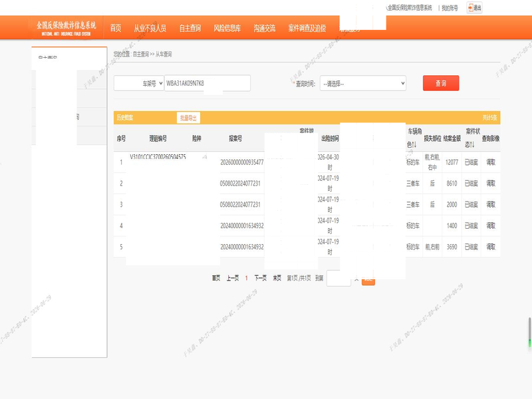The width and height of the screenshot is (532, 399).
Task: Click settlement amount 8610
Action: pyautogui.click(x=452, y=184)
